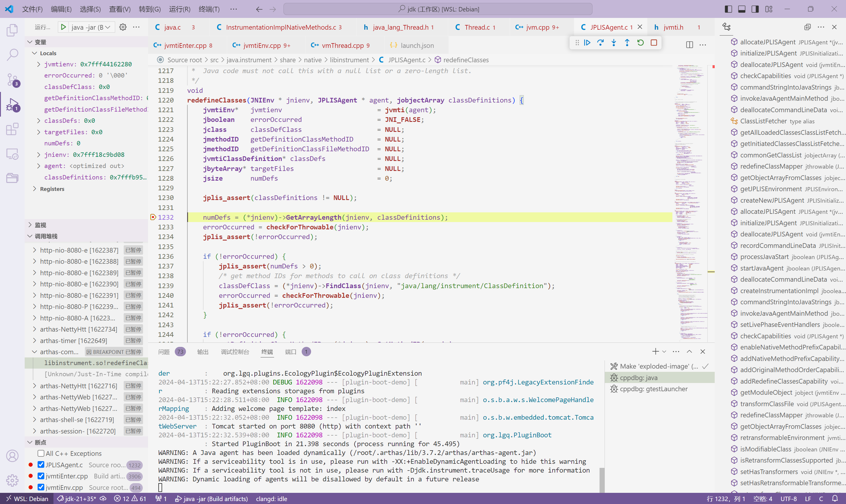
Task: Collapse the 变量 section
Action: [30, 42]
